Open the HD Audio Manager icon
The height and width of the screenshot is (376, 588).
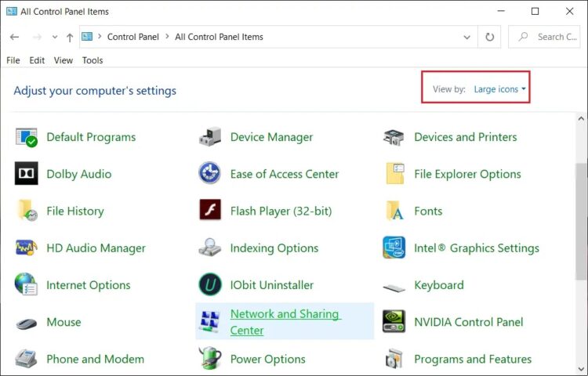[x=26, y=248]
